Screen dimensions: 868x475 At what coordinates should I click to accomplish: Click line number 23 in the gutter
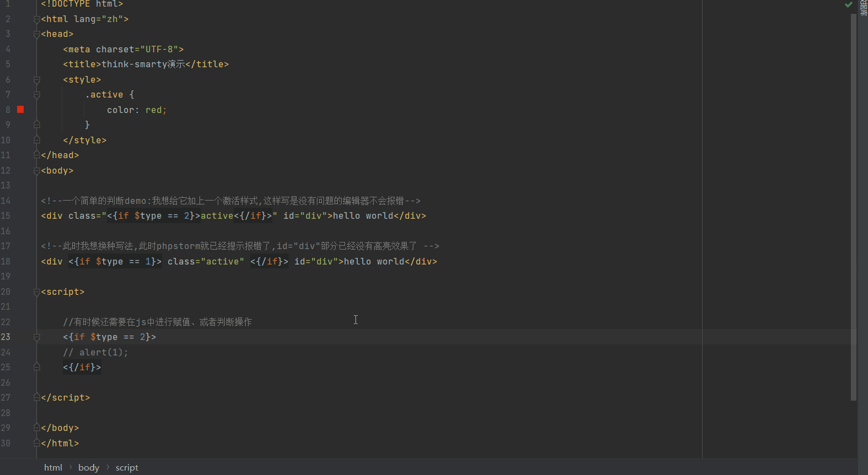(x=6, y=337)
